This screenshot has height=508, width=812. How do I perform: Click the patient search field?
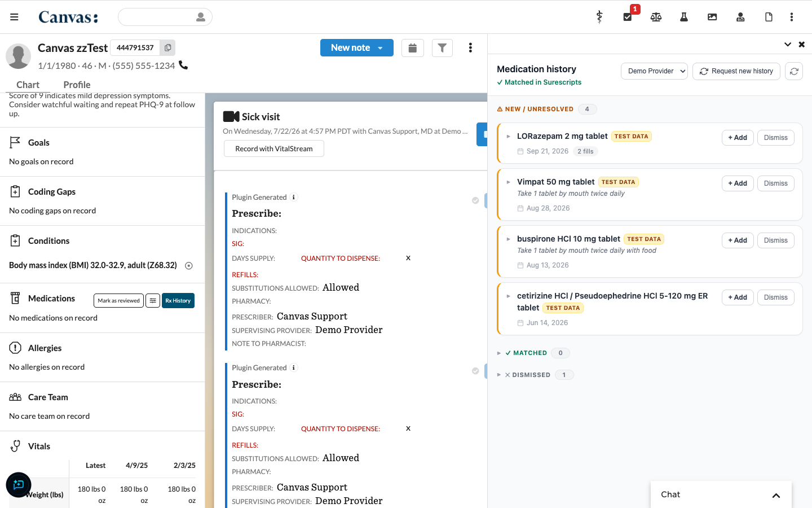pyautogui.click(x=165, y=17)
